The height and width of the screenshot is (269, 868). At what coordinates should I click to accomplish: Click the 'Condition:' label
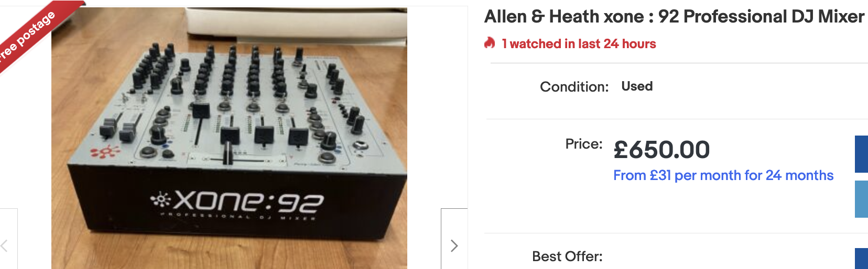pos(574,87)
